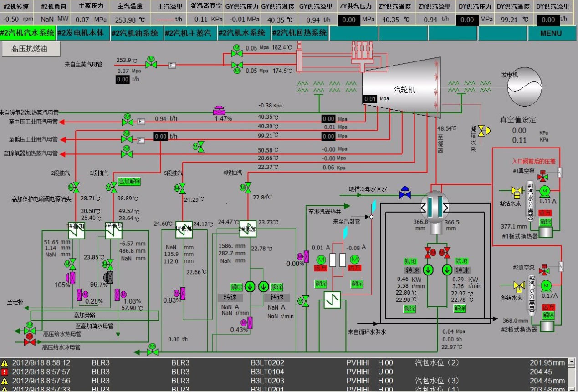
Task: Click the 2#低加 heater icon
Action: [248, 229]
